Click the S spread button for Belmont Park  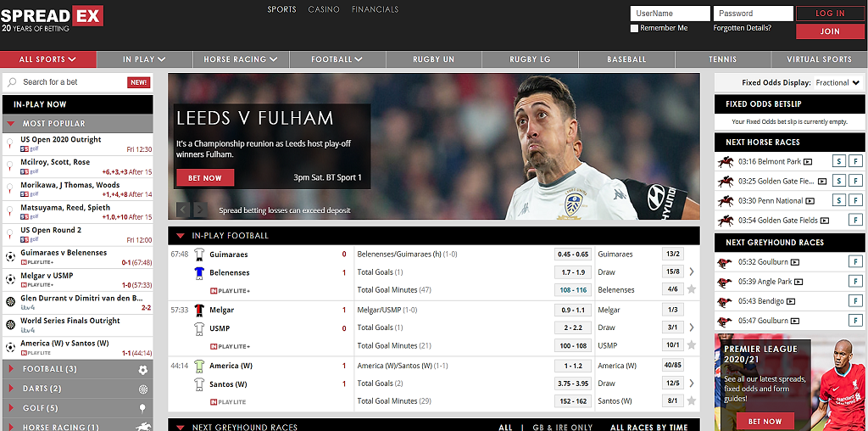(839, 162)
